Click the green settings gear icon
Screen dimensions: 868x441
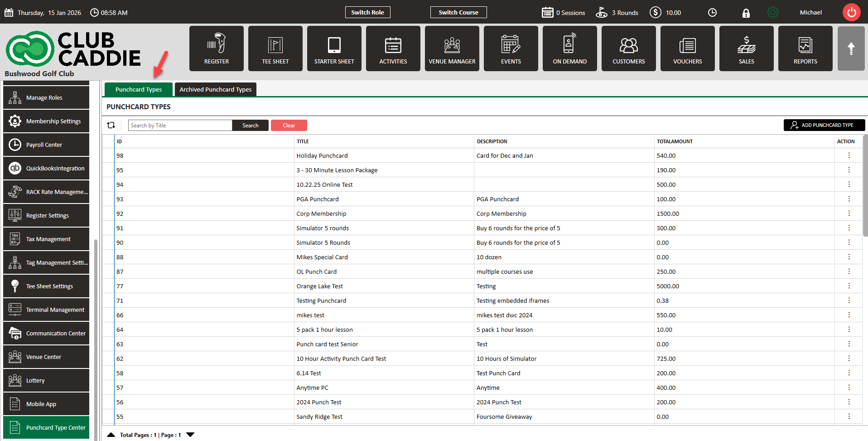(773, 13)
